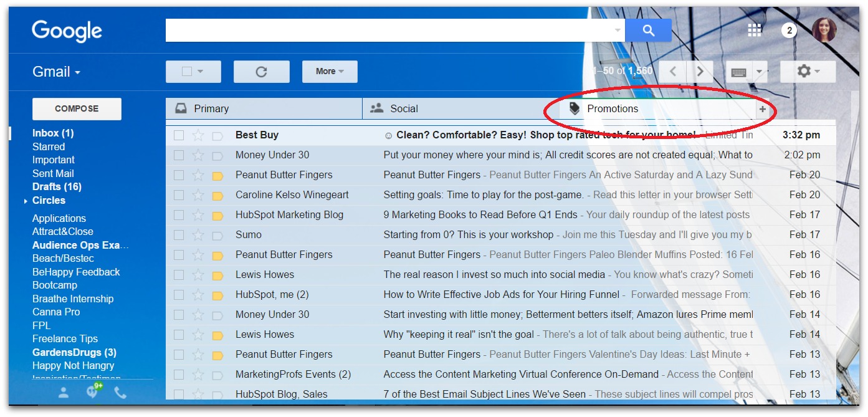Open email "7 of the Best Email Subject Lines"

pyautogui.click(x=485, y=394)
